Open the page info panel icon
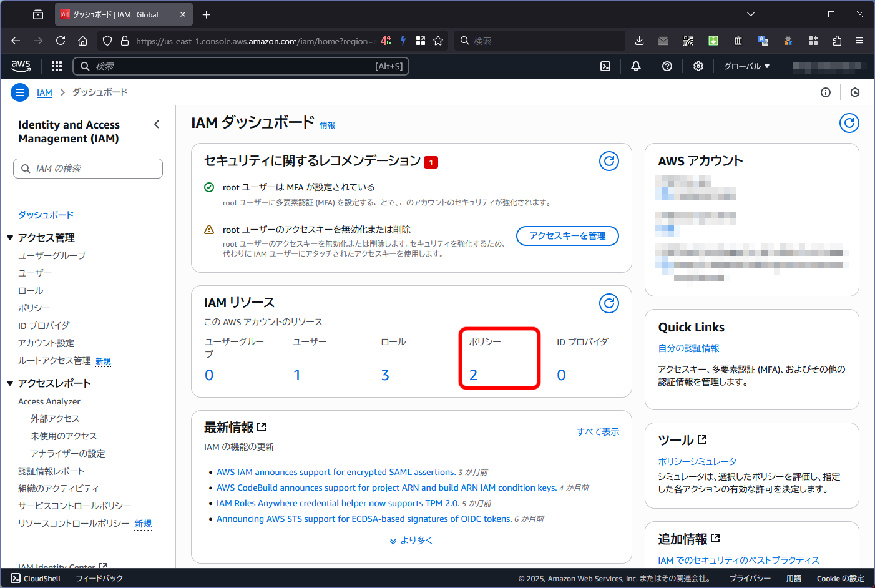This screenshot has width=875, height=588. click(x=826, y=92)
